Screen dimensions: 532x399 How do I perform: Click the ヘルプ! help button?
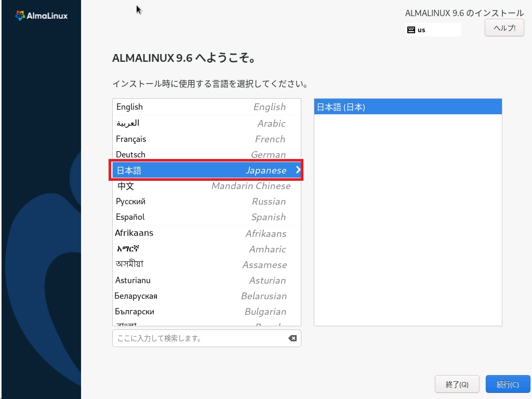[x=504, y=28]
